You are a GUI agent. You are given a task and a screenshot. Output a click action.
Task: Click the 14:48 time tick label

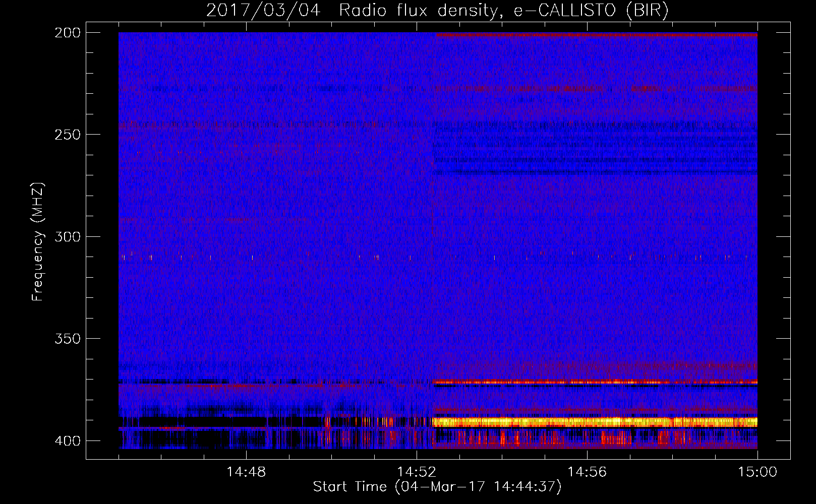(246, 472)
